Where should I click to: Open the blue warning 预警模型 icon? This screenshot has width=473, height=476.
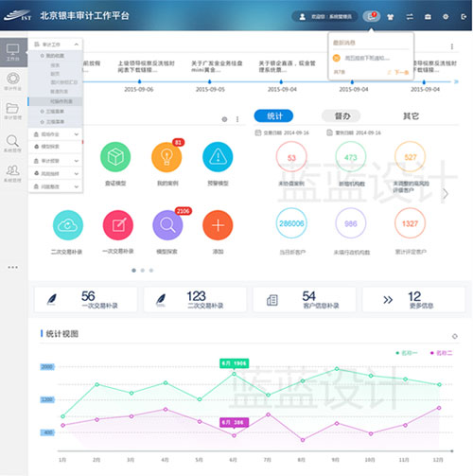[x=218, y=157]
